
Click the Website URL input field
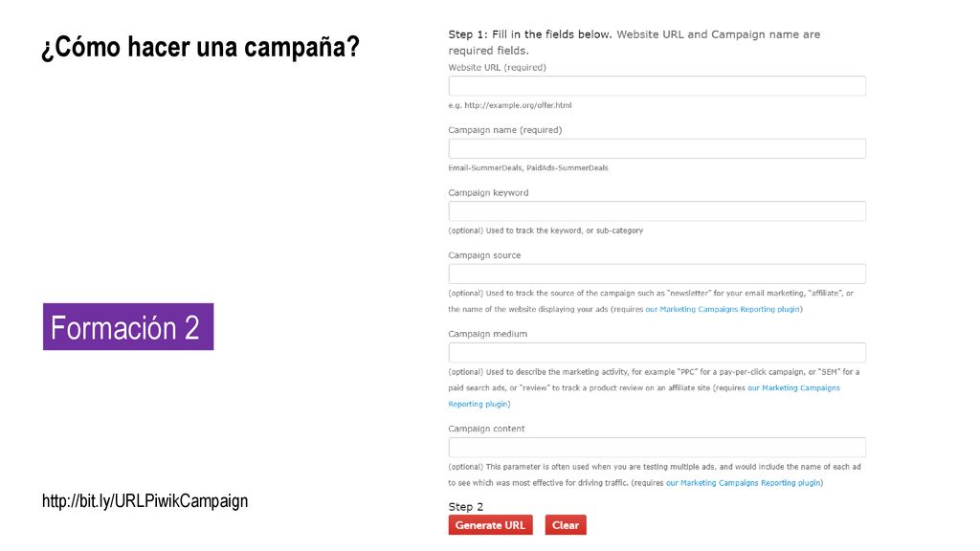(x=657, y=85)
